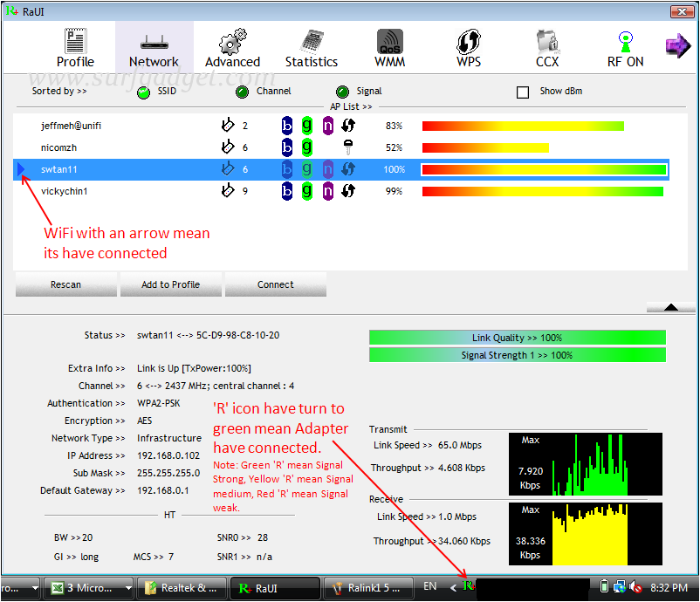Click the AP List >> header
The image size is (700, 602).
(351, 106)
